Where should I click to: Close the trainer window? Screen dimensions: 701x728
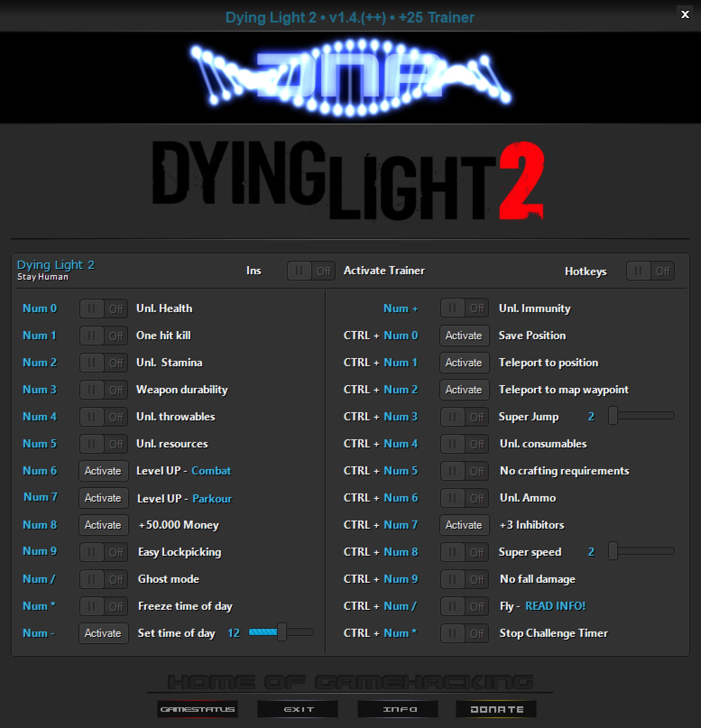(685, 14)
